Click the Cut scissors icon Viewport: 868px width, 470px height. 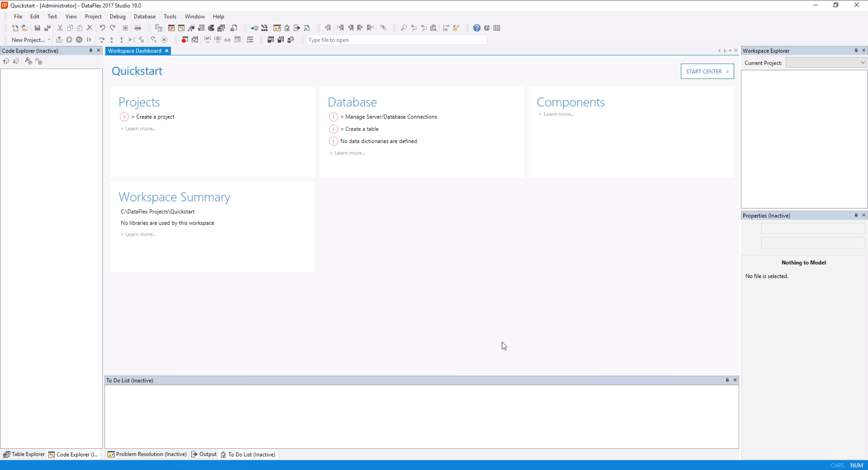(x=60, y=28)
